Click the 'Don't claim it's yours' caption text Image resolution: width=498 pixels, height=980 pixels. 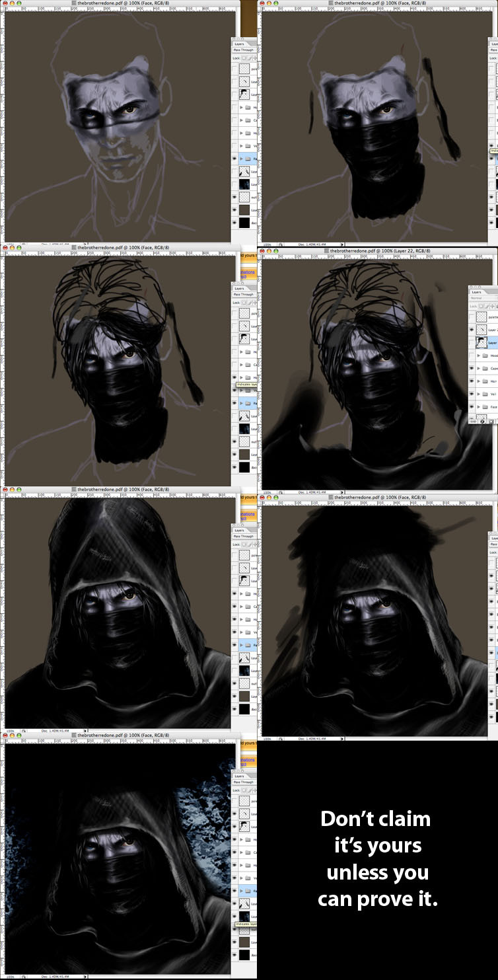(376, 859)
